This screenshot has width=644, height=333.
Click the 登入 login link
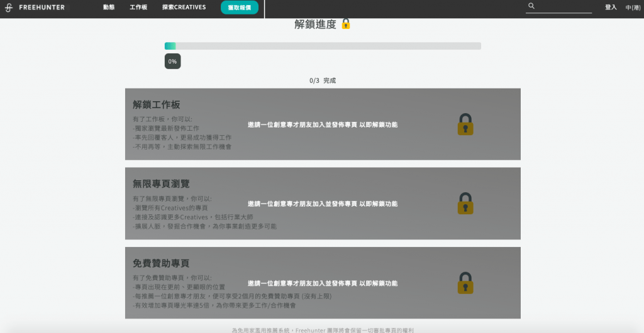tap(611, 8)
